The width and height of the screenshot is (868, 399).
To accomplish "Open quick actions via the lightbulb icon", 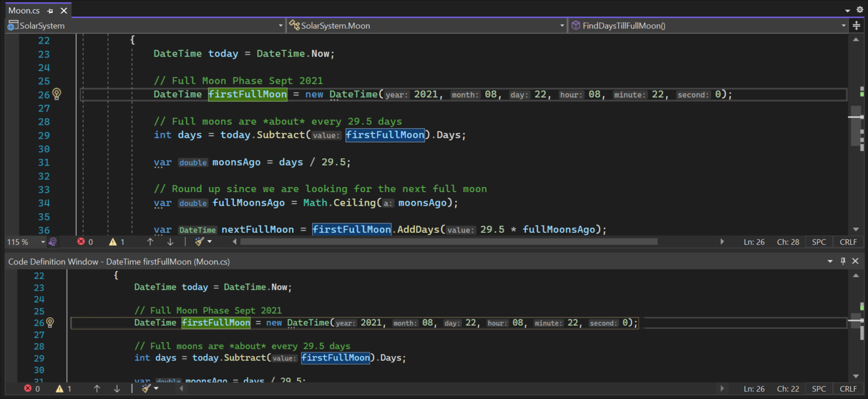I will coord(55,94).
